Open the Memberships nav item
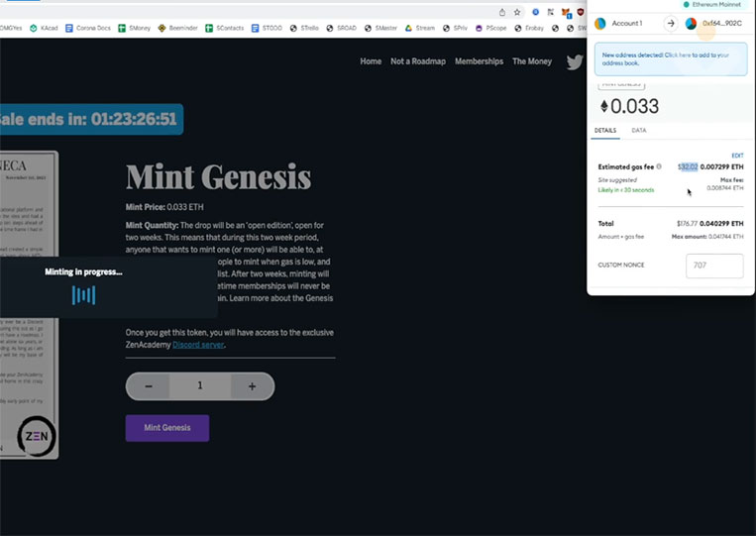Image resolution: width=756 pixels, height=536 pixels. click(479, 61)
